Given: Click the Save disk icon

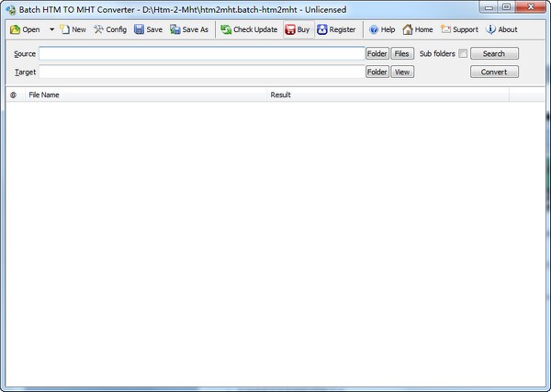Looking at the screenshot, I should [140, 29].
